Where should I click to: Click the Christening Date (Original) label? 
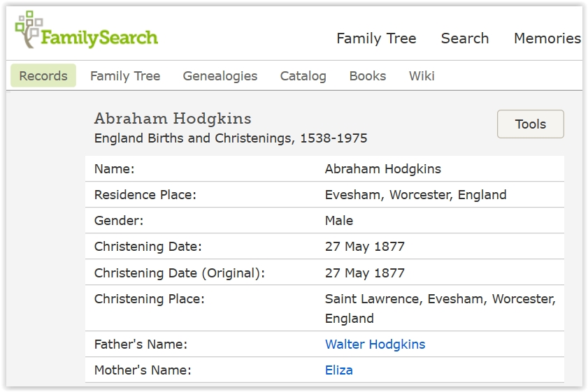pos(180,273)
